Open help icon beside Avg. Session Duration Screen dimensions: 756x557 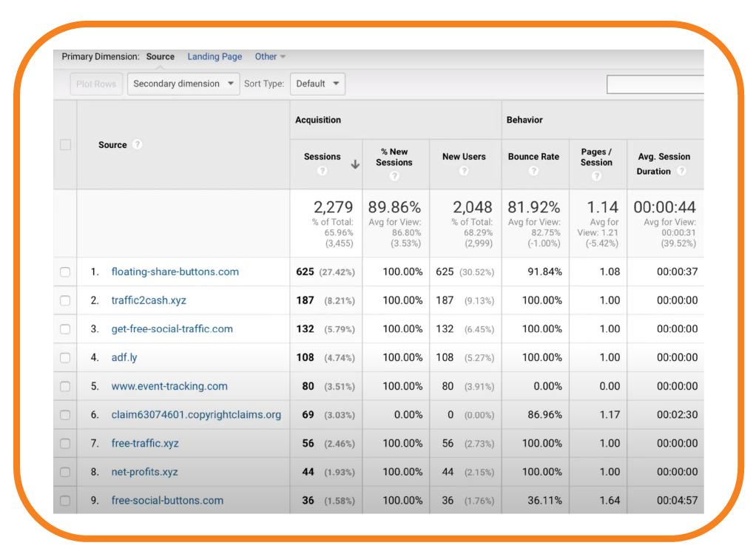(x=681, y=171)
